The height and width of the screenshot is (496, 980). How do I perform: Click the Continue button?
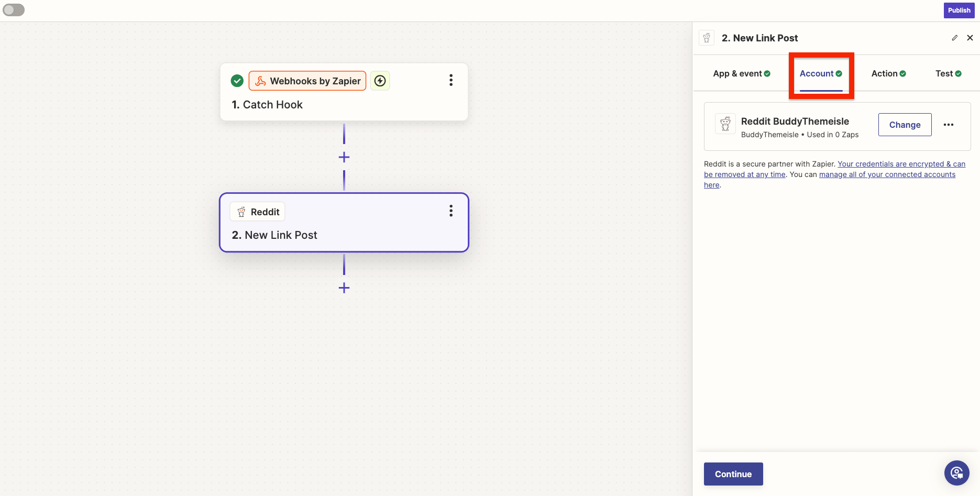(x=733, y=474)
